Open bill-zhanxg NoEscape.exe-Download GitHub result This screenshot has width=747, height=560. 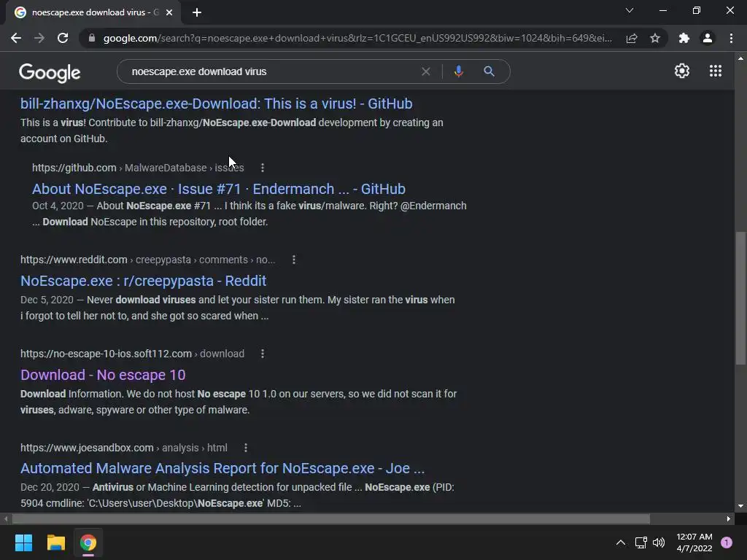click(216, 104)
